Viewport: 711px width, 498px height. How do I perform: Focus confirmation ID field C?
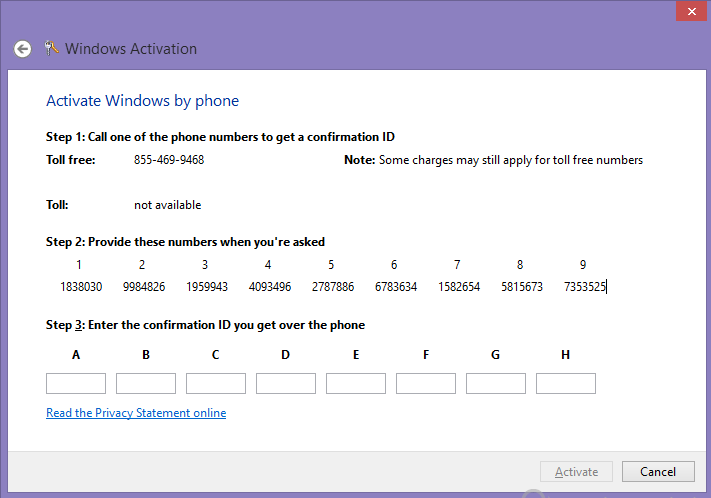click(x=216, y=384)
